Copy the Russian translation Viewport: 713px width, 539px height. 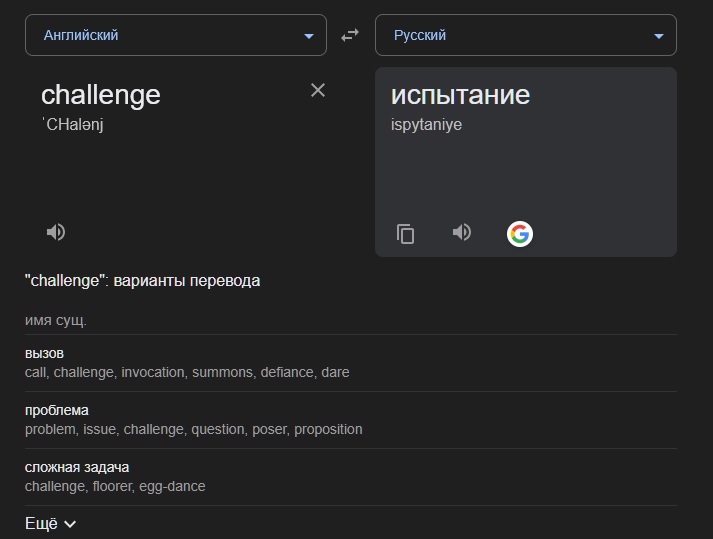tap(405, 234)
